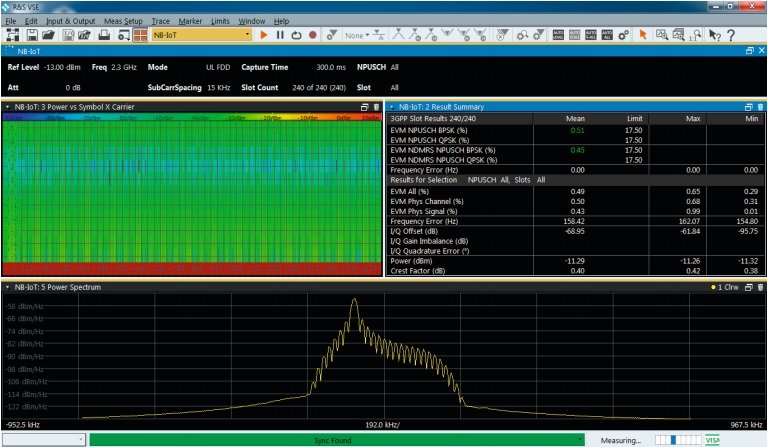Click the I/Q recall folder icon

pyautogui.click(x=84, y=35)
